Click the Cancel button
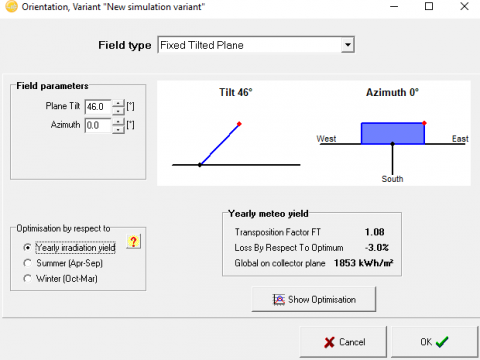 tap(343, 342)
